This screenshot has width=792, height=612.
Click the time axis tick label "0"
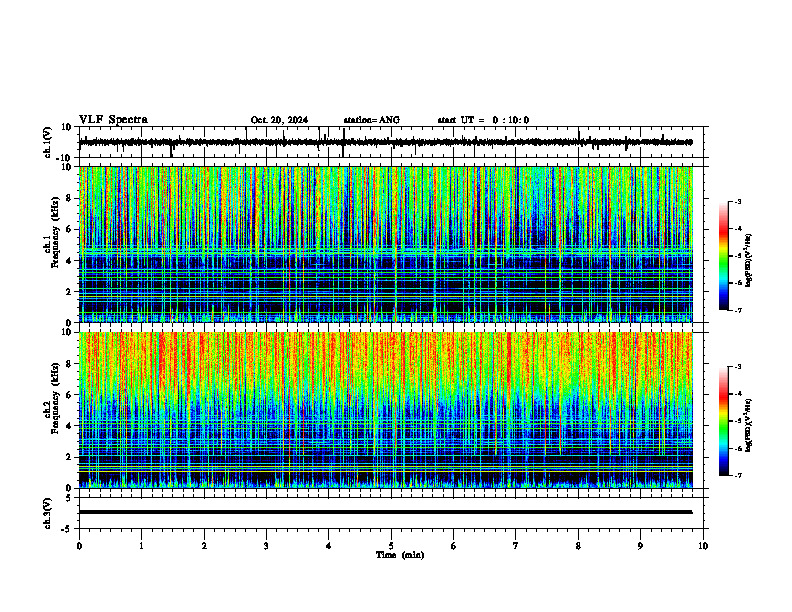pyautogui.click(x=79, y=546)
